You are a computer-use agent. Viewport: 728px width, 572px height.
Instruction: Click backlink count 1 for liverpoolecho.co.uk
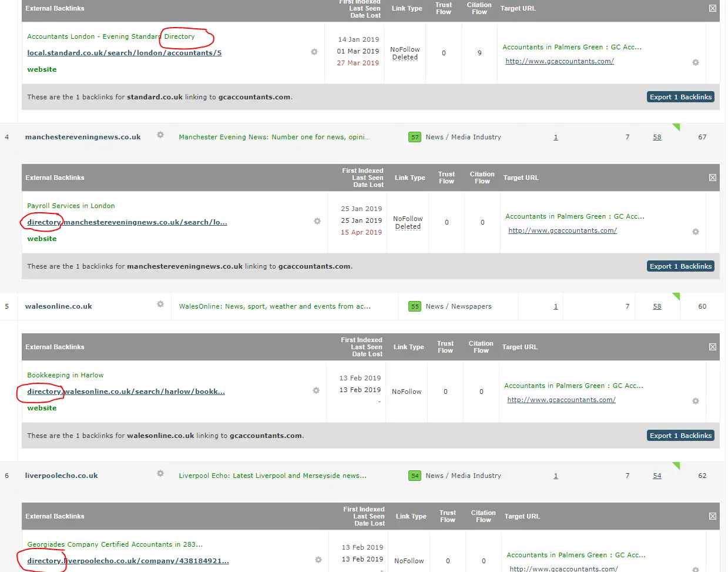(x=556, y=476)
